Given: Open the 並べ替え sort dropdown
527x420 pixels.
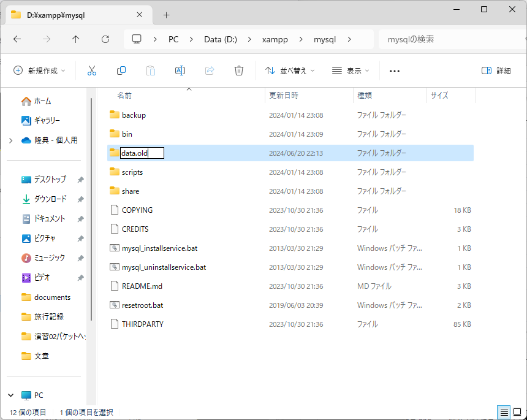Looking at the screenshot, I should pos(290,71).
